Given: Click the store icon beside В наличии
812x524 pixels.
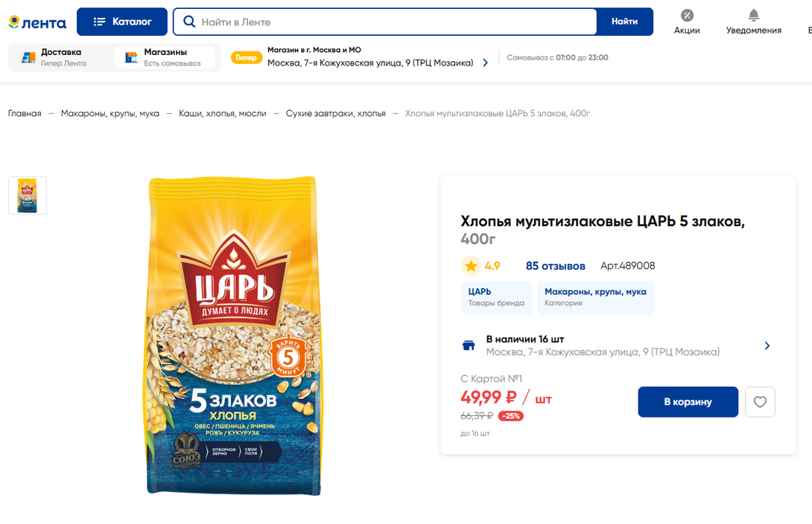Looking at the screenshot, I should [x=469, y=345].
